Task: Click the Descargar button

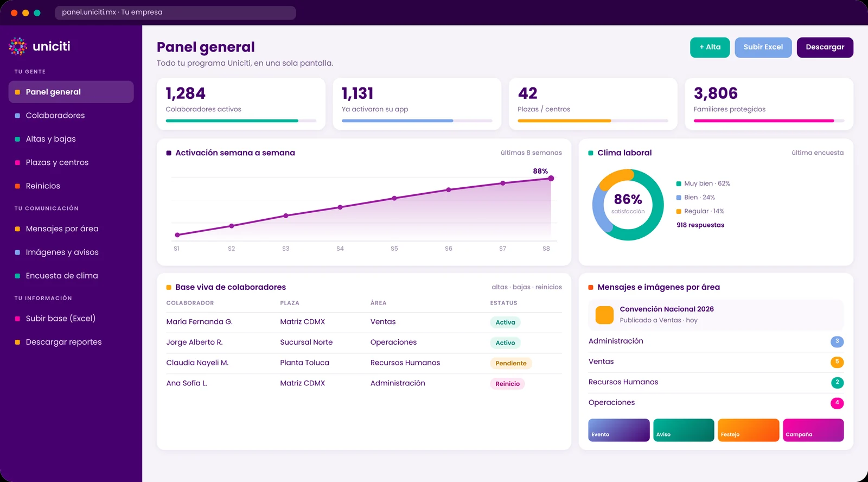Action: 825,47
